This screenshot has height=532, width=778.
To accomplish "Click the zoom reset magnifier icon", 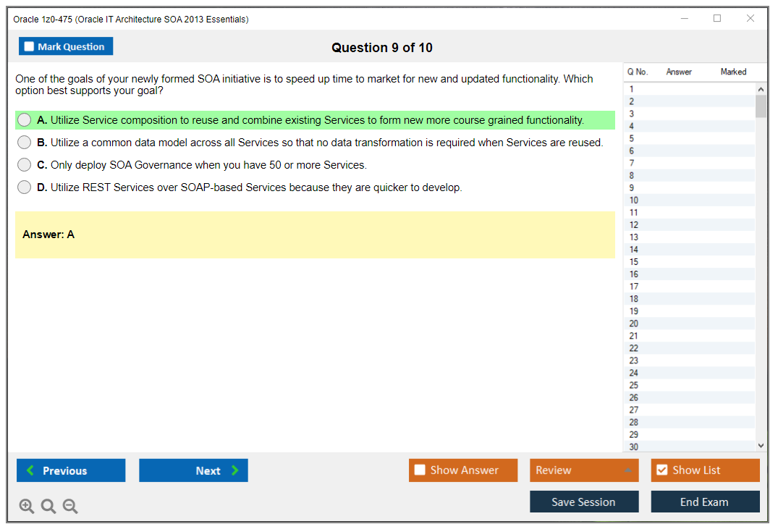I will click(x=48, y=507).
